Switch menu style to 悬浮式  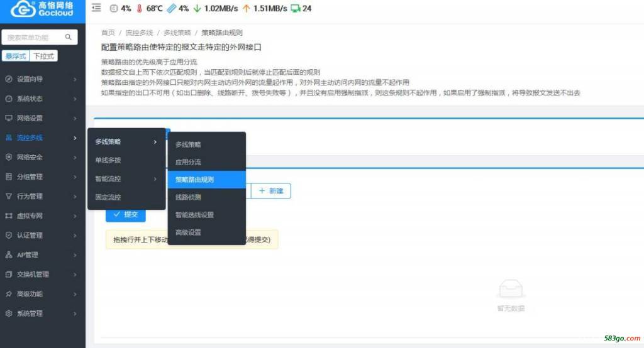(x=16, y=57)
